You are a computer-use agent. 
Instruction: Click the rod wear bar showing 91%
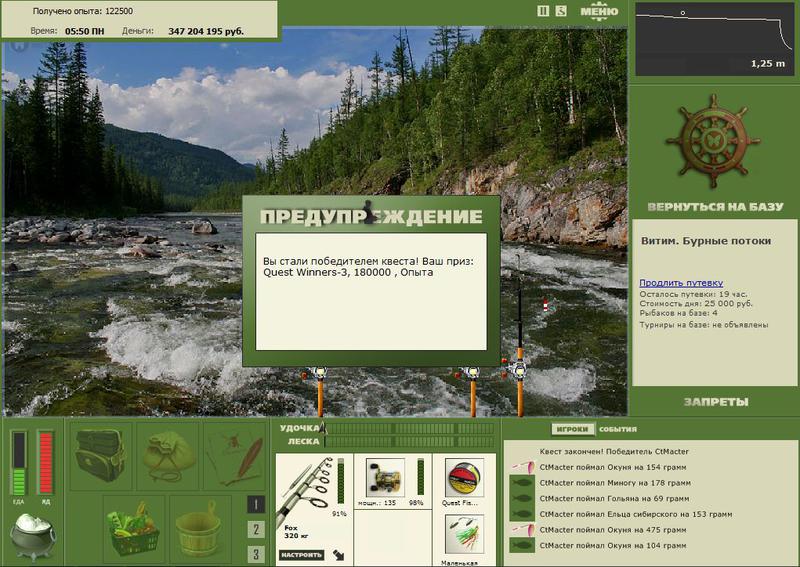[x=341, y=482]
